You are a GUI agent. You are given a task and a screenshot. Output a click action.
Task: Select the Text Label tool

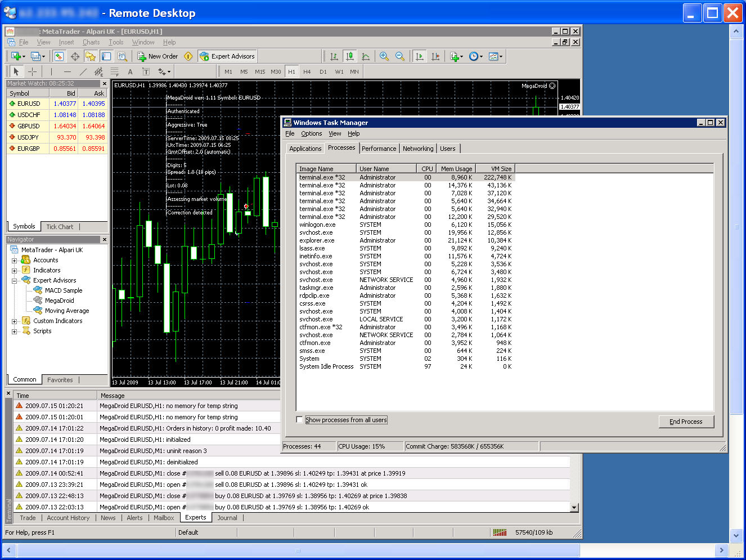[x=146, y=71]
